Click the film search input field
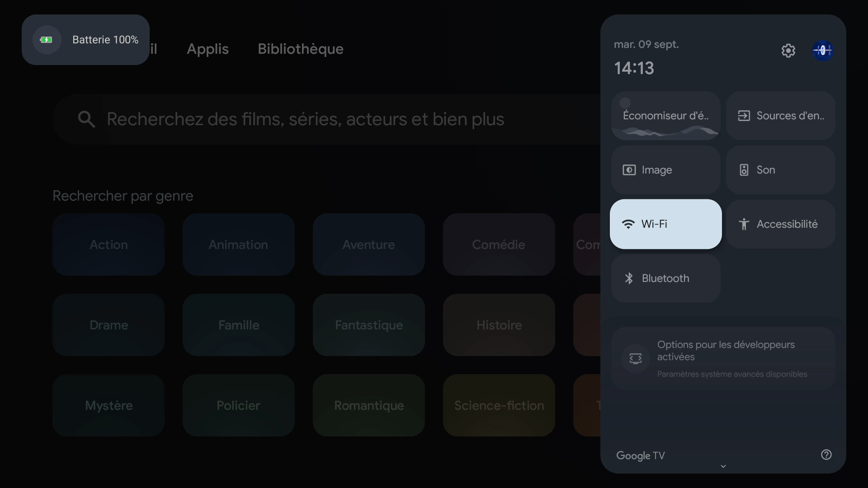 (x=326, y=119)
